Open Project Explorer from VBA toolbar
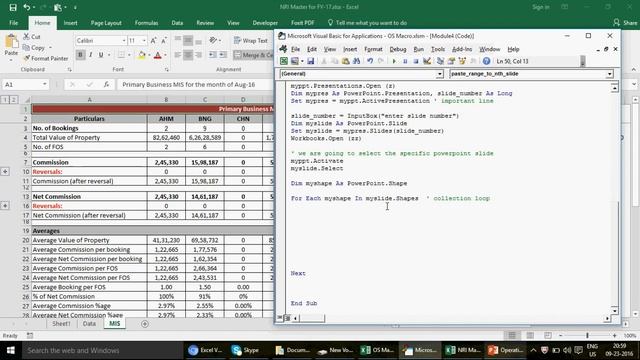Screen dimensions: 640x360 [440, 61]
